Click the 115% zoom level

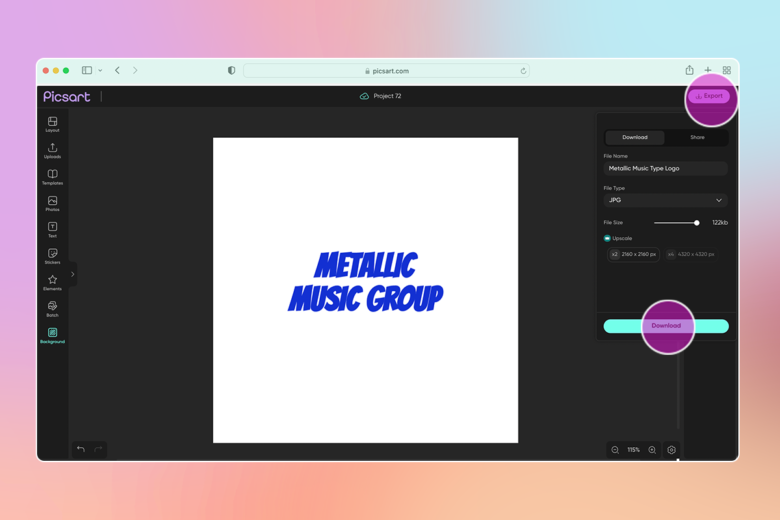(633, 450)
